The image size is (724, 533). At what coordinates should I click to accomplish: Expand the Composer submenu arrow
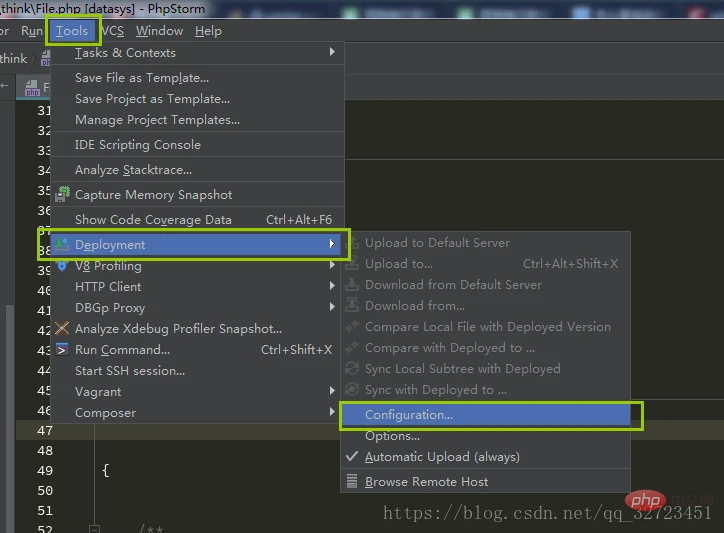pos(332,413)
